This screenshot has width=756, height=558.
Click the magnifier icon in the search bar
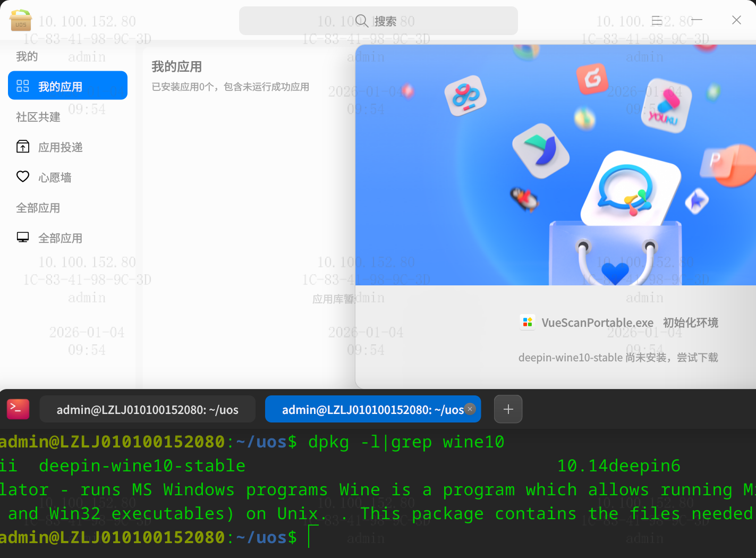[x=362, y=21]
